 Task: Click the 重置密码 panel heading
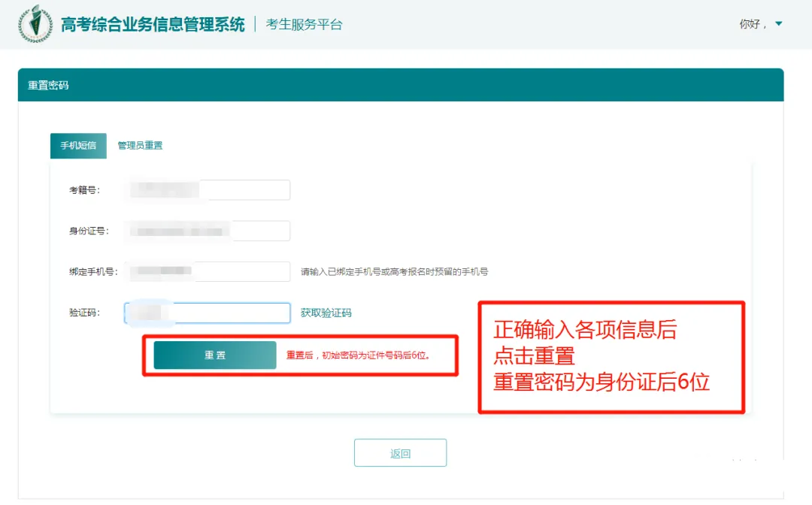48,86
